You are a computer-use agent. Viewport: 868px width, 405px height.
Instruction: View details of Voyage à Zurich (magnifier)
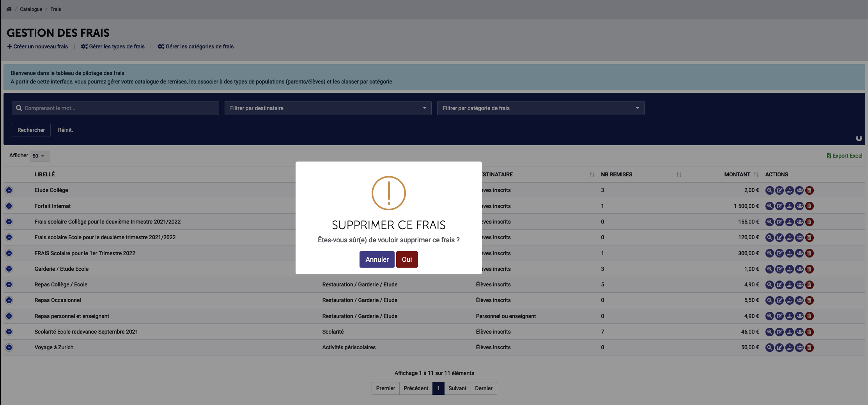pyautogui.click(x=769, y=348)
